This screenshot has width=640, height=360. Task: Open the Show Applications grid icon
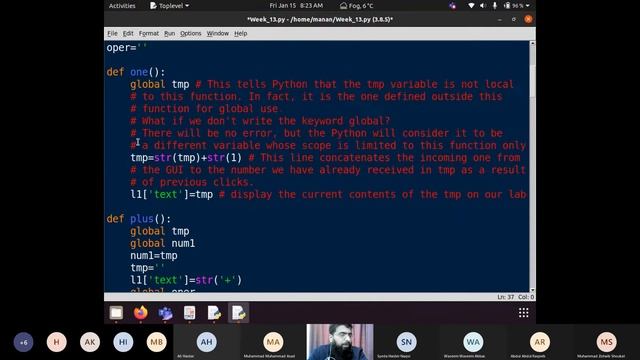click(x=524, y=313)
